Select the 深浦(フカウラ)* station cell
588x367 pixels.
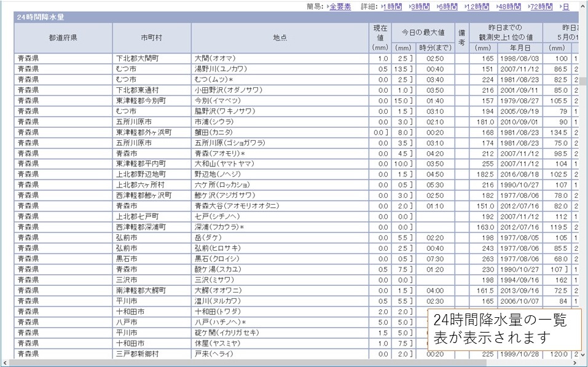[280, 227]
